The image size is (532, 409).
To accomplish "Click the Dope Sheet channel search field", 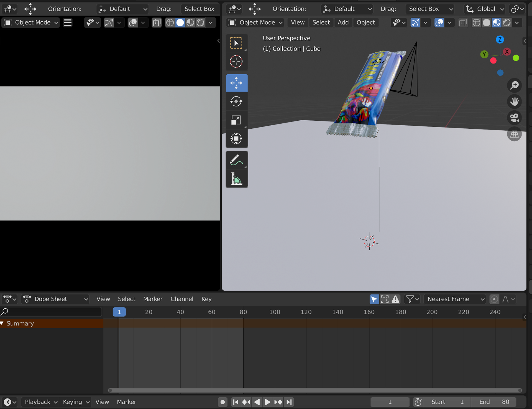I will (x=51, y=312).
